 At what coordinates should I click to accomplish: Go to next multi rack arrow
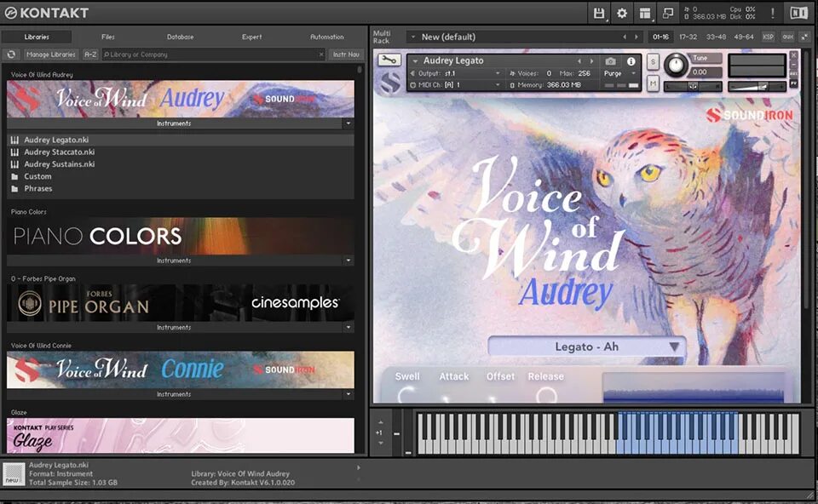(636, 37)
